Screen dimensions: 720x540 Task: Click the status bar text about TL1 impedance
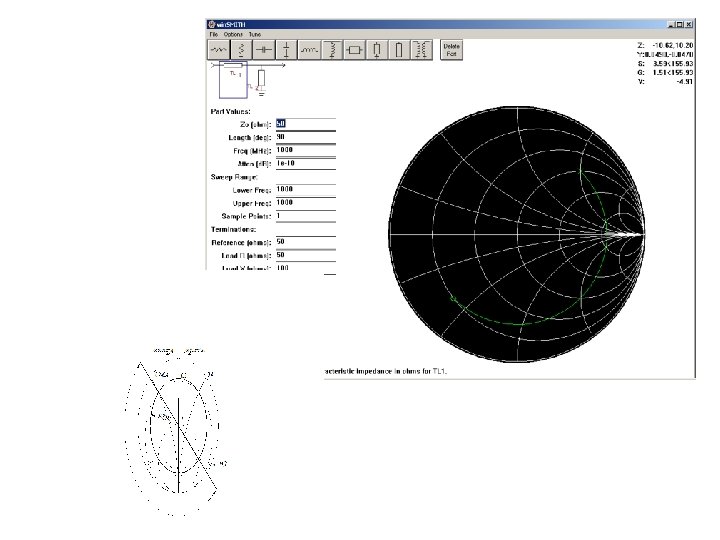(386, 371)
